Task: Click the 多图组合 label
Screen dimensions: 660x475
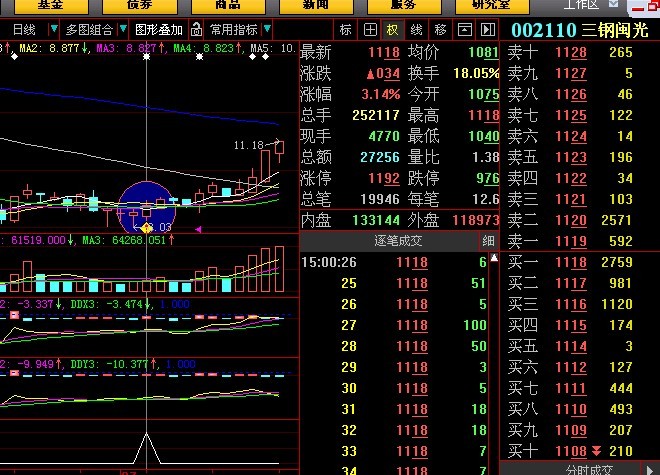Action: [89, 29]
